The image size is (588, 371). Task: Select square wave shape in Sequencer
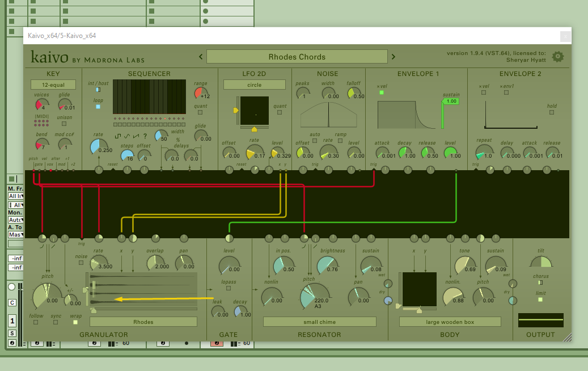(118, 136)
